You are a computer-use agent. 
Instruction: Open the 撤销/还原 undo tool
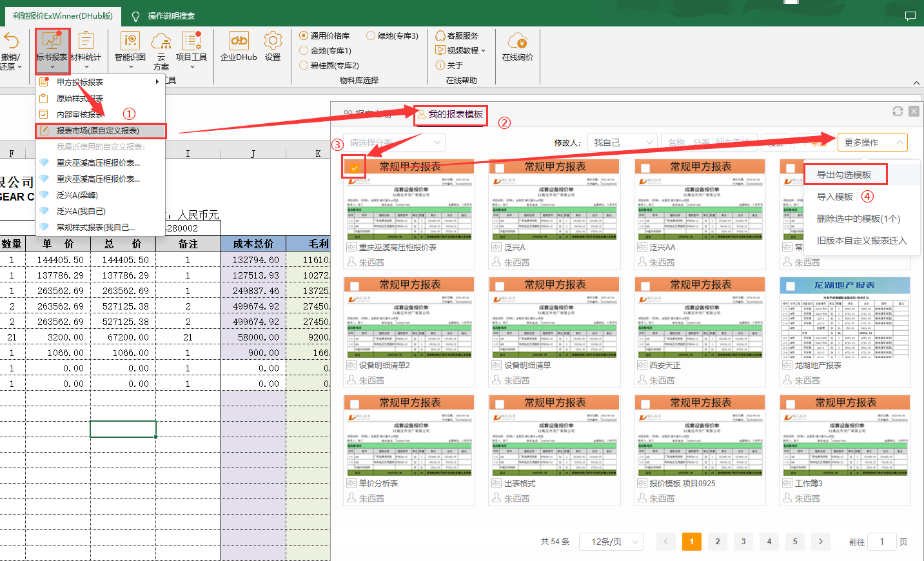(11, 50)
